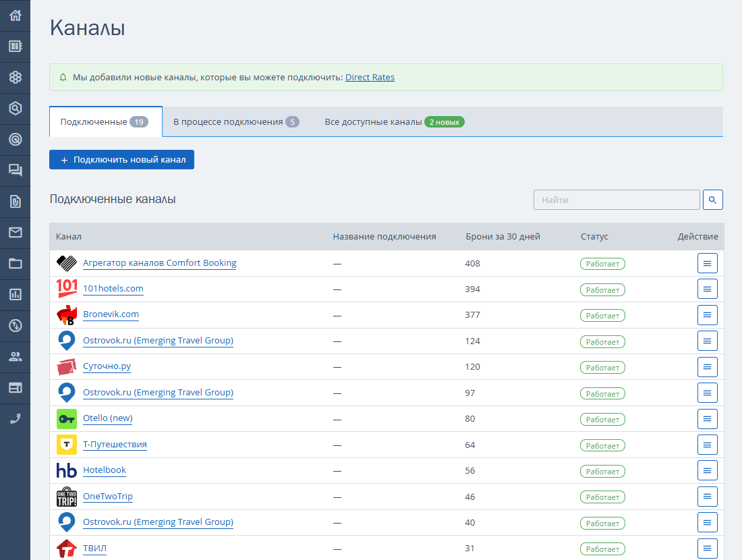Open action menu for Otello (new) row
Image resolution: width=742 pixels, height=560 pixels.
pyautogui.click(x=708, y=419)
